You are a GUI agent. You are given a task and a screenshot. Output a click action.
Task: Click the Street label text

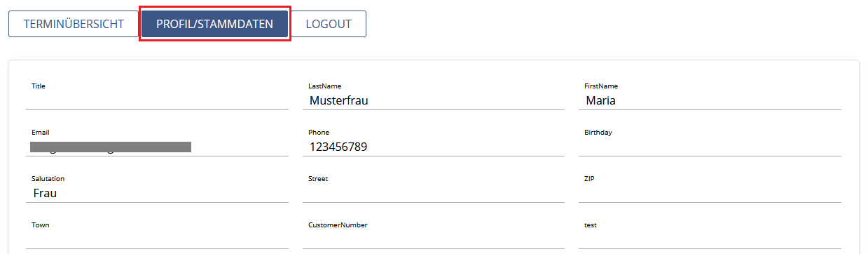click(318, 179)
